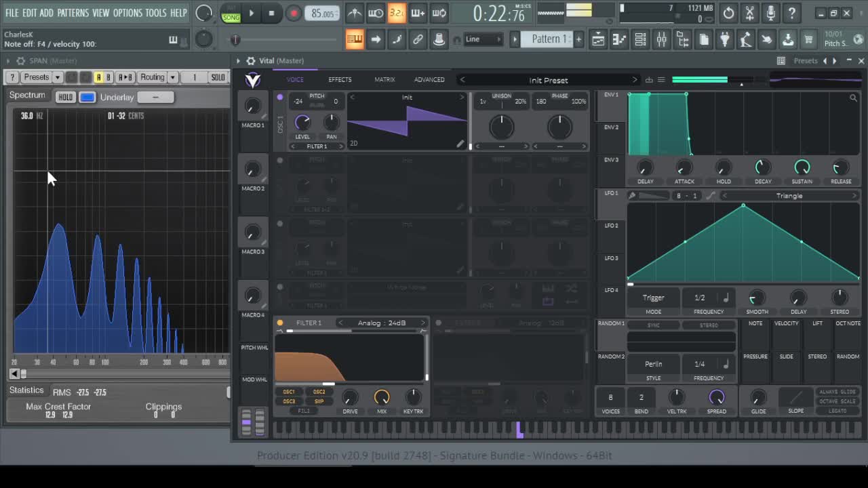Toggle Filter 1 power button

coord(280,323)
